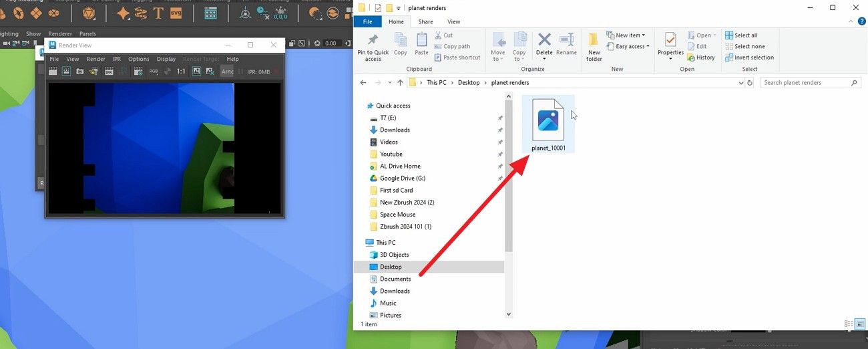Switch to the View ribbon tab
Viewport: 868px width, 349px height.
(x=453, y=22)
